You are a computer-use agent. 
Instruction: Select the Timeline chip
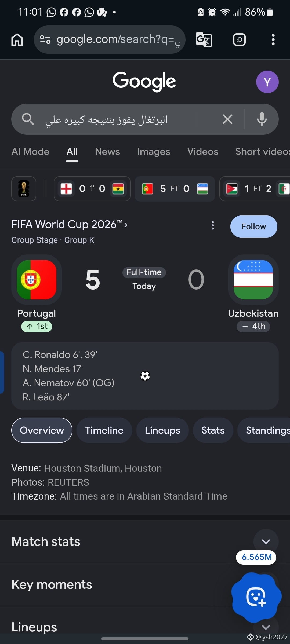click(104, 430)
